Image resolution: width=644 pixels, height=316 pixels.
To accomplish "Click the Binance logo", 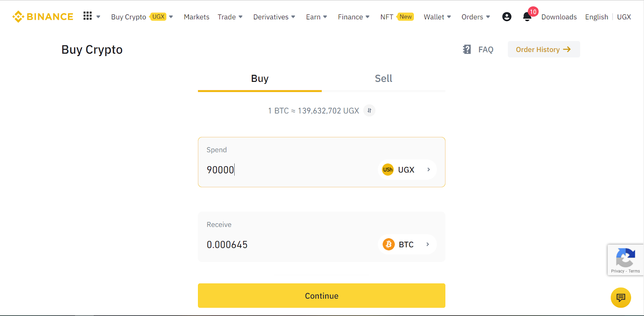I will click(43, 17).
